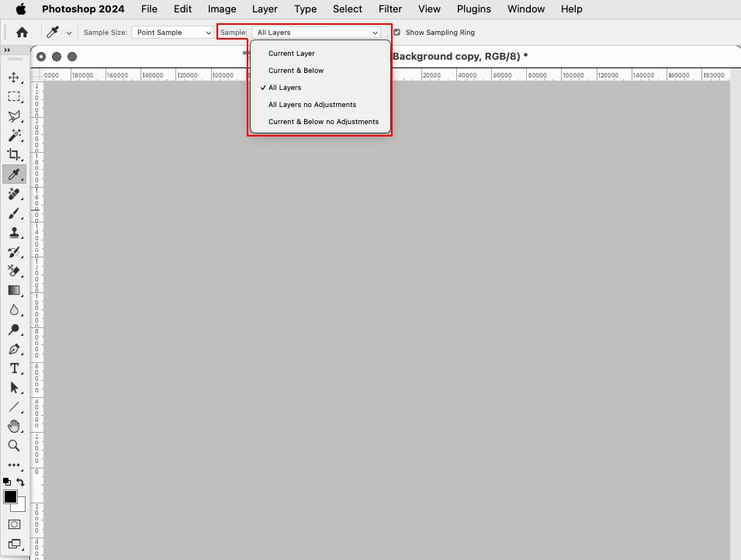Swap foreground and background colors

20,482
